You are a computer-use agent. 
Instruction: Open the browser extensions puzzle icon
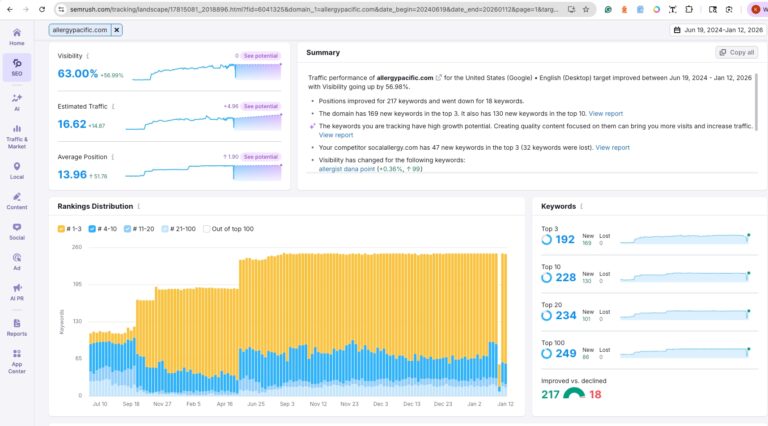[x=689, y=9]
